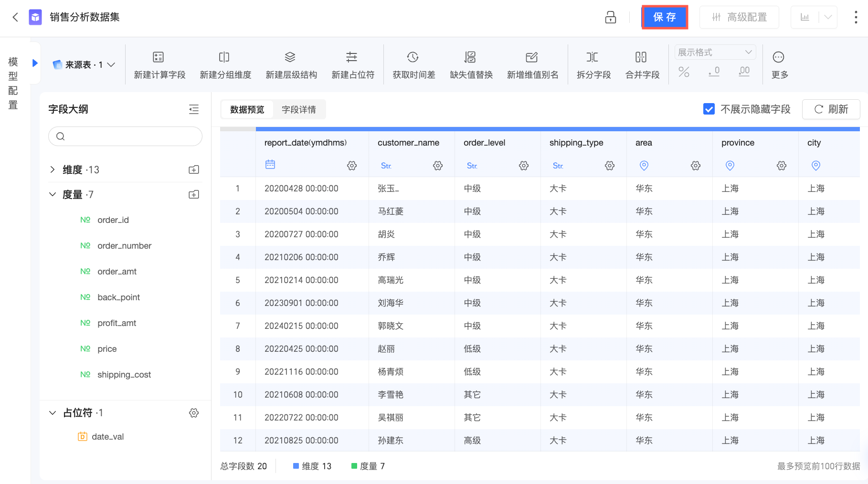
Task: Click the 合并字段 icon
Action: pos(641,58)
